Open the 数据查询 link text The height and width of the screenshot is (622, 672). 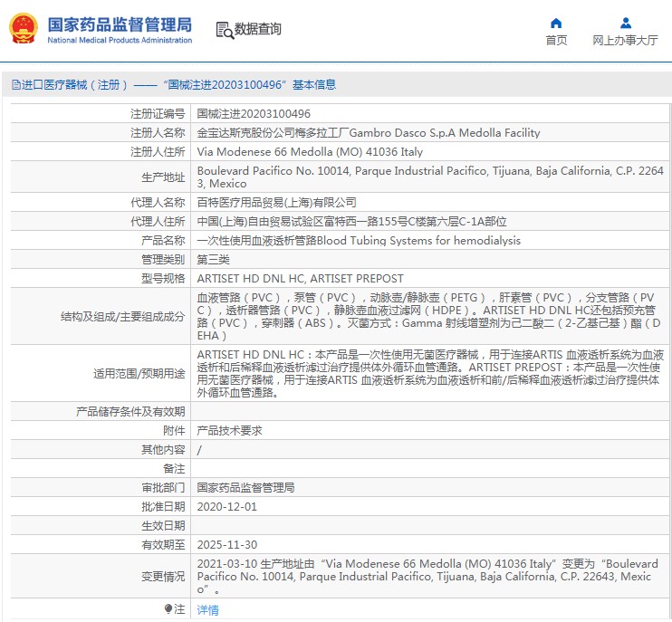point(257,29)
